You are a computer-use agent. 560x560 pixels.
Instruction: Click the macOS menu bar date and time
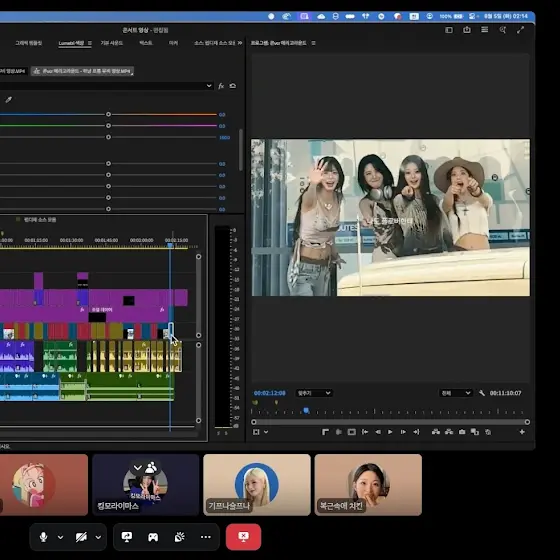click(506, 16)
